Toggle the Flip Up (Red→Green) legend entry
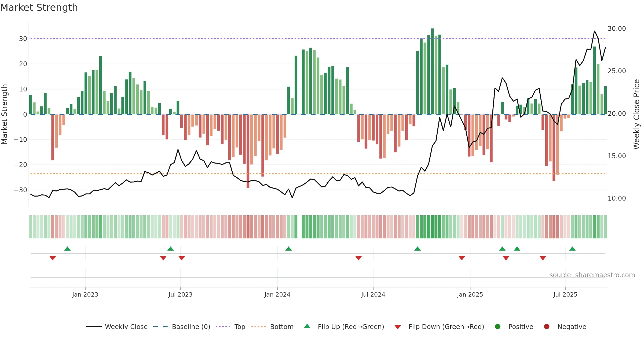The image size is (644, 362). 344,327
